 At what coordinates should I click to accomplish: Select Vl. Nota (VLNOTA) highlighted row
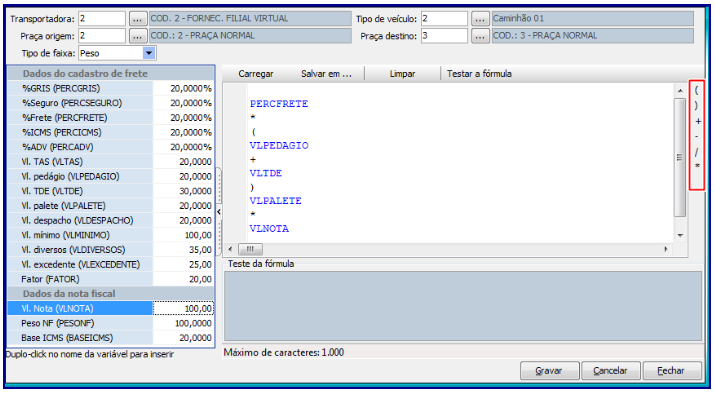tap(110, 308)
